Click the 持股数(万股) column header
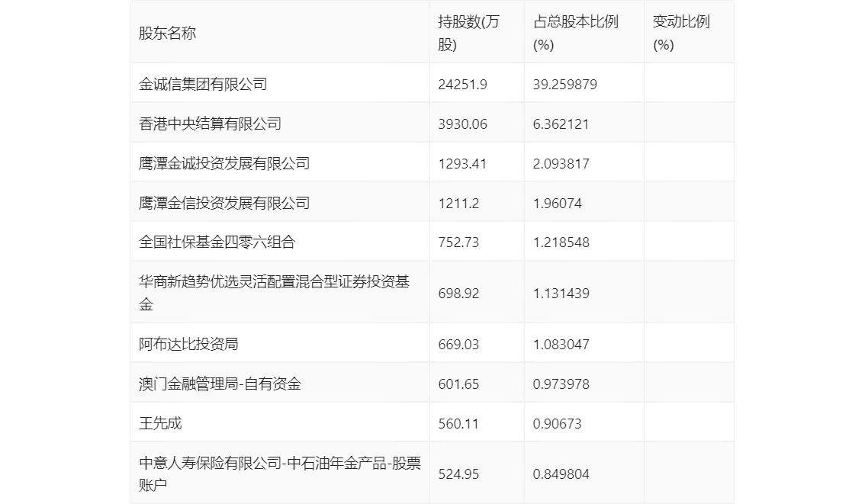 click(x=468, y=33)
